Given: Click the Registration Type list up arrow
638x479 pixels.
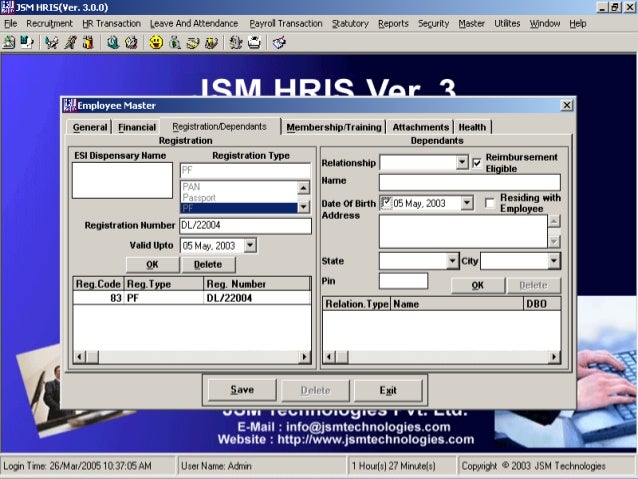Looking at the screenshot, I should click(x=304, y=188).
